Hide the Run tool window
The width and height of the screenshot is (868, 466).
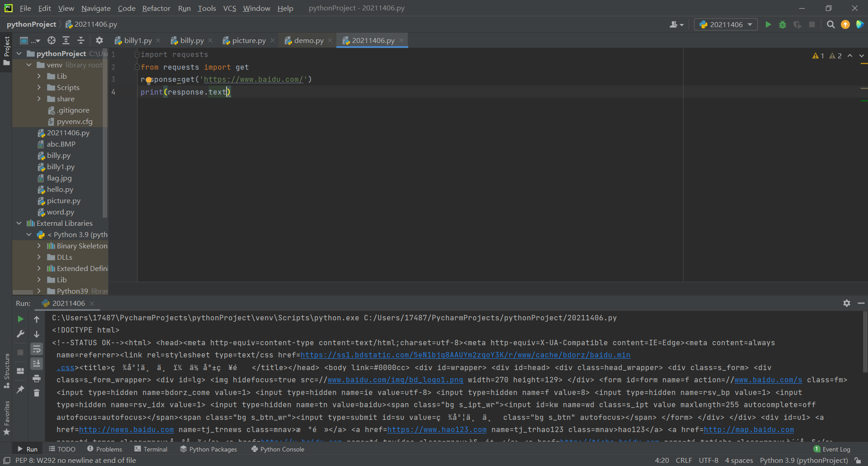click(861, 303)
